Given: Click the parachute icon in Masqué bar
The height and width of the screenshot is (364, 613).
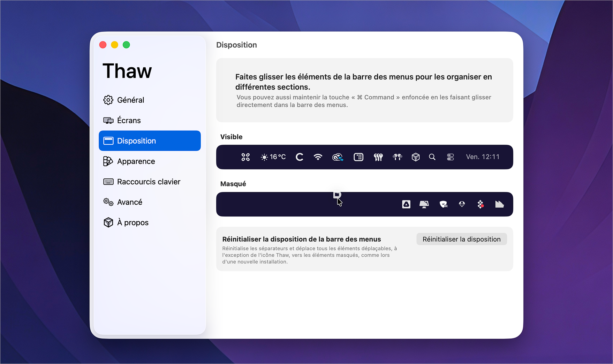Looking at the screenshot, I should click(x=462, y=204).
